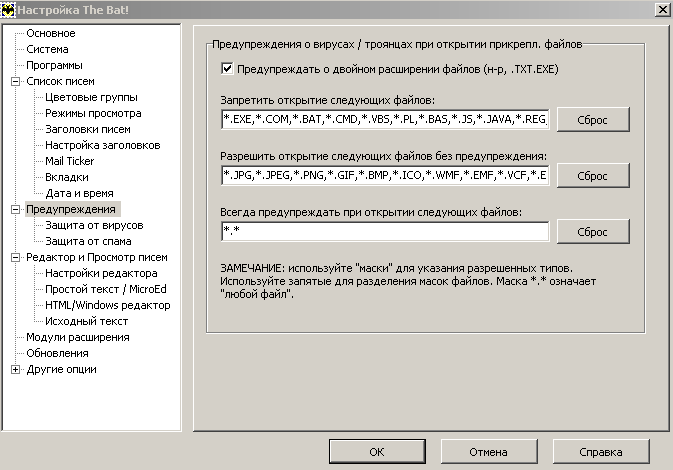Select Система in the settings tree

(47, 49)
